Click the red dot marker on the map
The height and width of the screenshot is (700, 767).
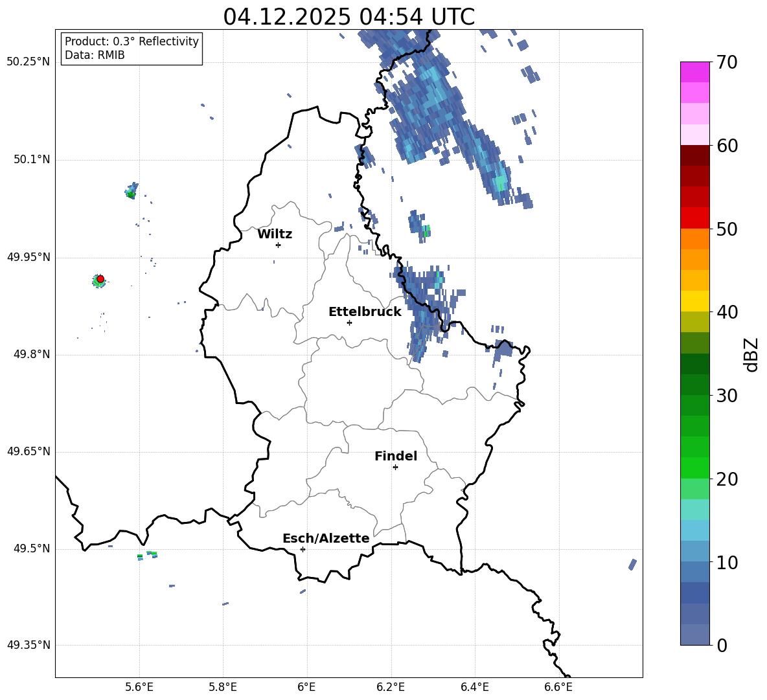[100, 279]
